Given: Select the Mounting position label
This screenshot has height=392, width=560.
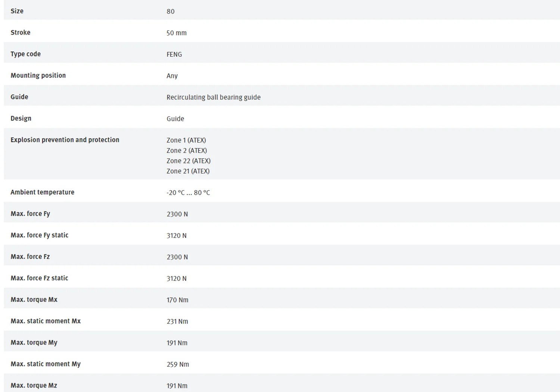Looking at the screenshot, I should click(x=38, y=75).
